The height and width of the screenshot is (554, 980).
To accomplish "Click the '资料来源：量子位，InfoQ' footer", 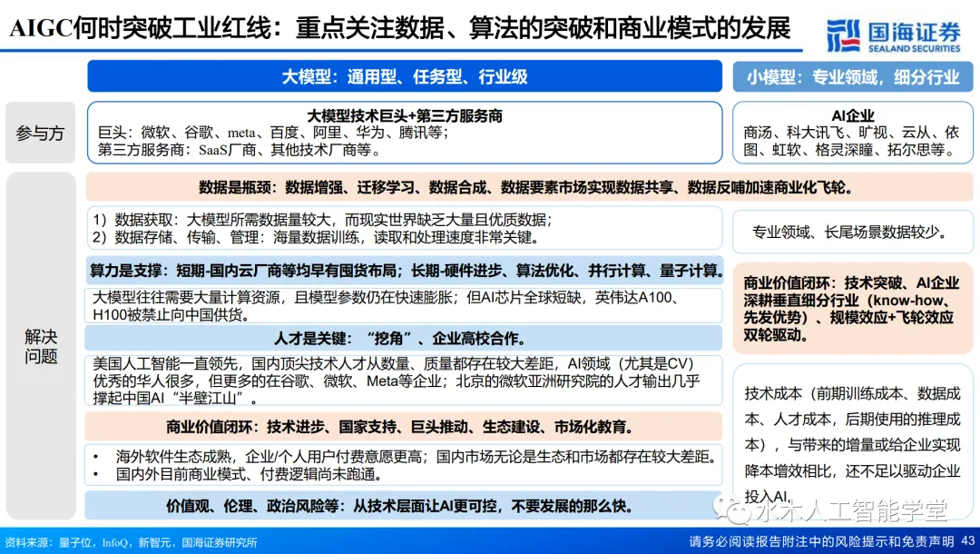I will pyautogui.click(x=131, y=542).
